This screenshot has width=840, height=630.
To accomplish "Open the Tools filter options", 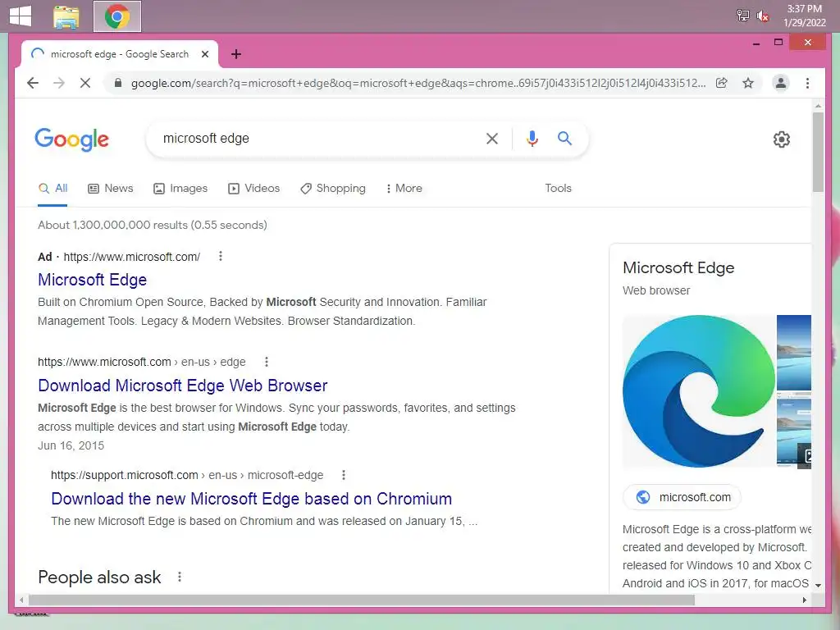I will click(558, 188).
